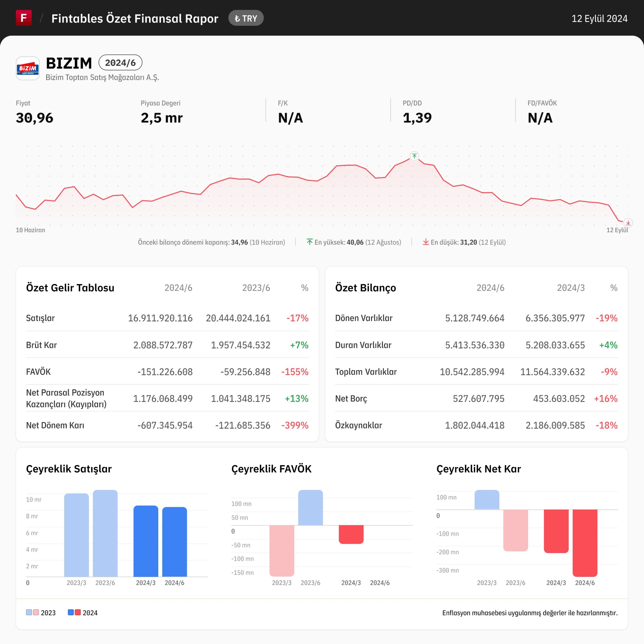Click the 2024/6 bar in Çeyreklik Net Kar
Image resolution: width=644 pixels, height=644 pixels.
pyautogui.click(x=585, y=543)
